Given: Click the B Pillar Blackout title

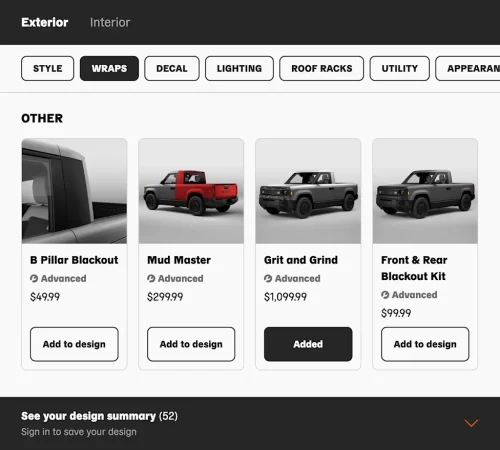Looking at the screenshot, I should click(x=74, y=260).
